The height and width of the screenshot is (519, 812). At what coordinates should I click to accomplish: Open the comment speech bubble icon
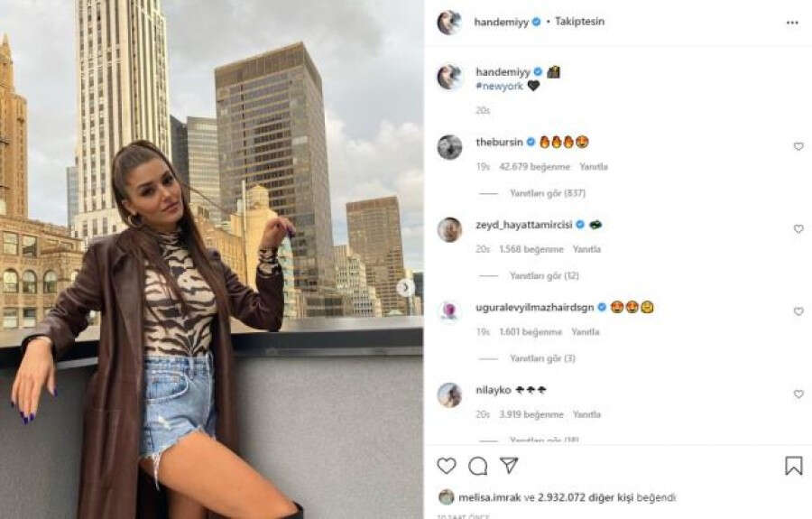click(x=477, y=466)
